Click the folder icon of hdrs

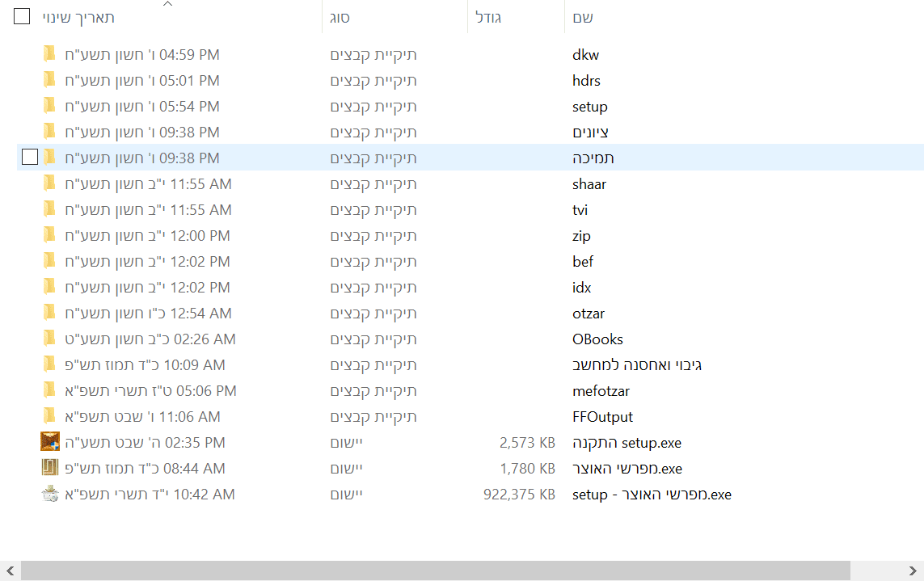click(x=49, y=80)
